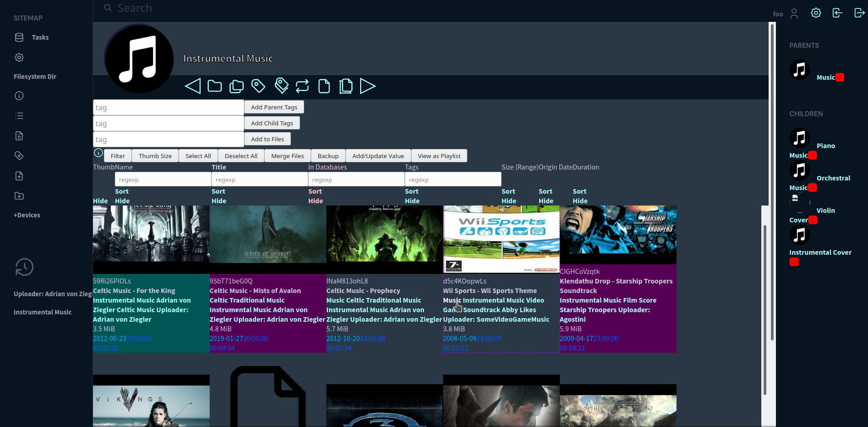Image resolution: width=868 pixels, height=427 pixels.
Task: Open settings via the top-right gear icon
Action: click(816, 13)
